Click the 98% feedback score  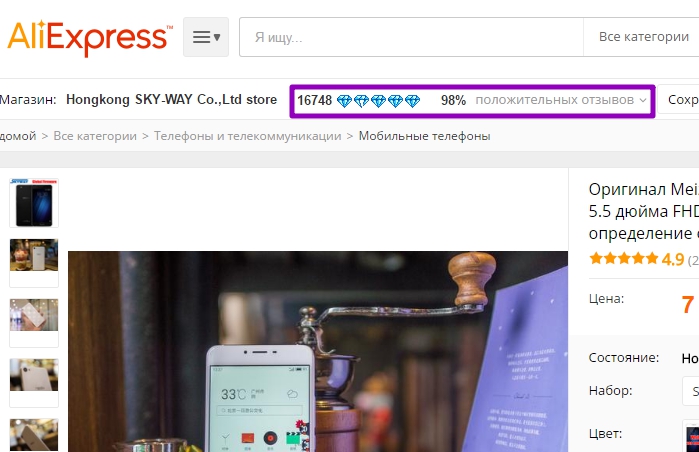(453, 100)
